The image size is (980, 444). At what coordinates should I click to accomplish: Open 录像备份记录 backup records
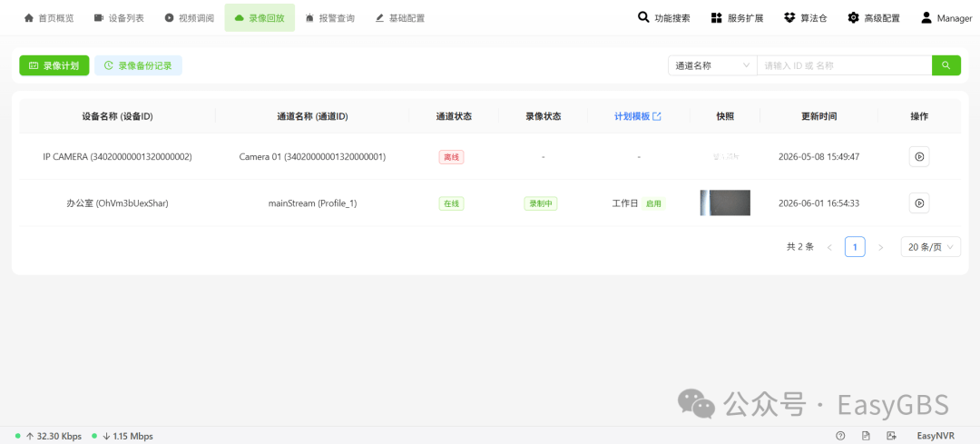pos(138,65)
